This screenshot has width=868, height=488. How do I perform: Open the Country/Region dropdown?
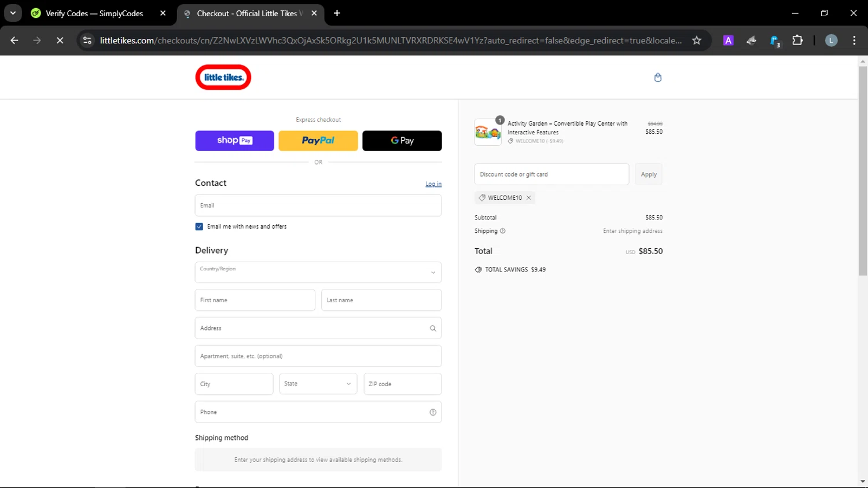(318, 273)
